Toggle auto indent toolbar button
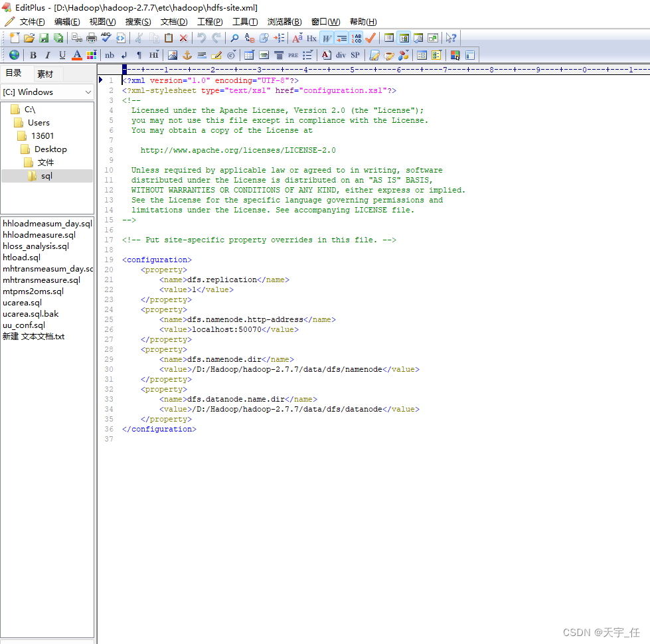The width and height of the screenshot is (650, 644). 341,39
